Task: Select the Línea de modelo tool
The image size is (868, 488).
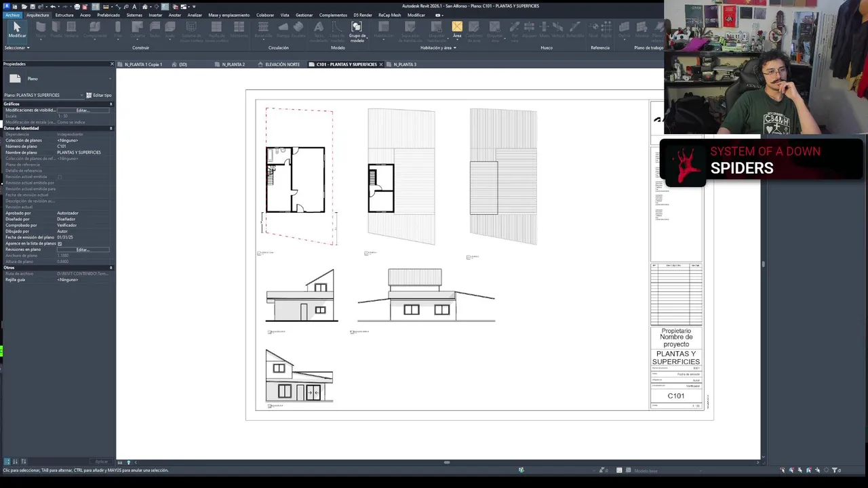Action: click(337, 31)
